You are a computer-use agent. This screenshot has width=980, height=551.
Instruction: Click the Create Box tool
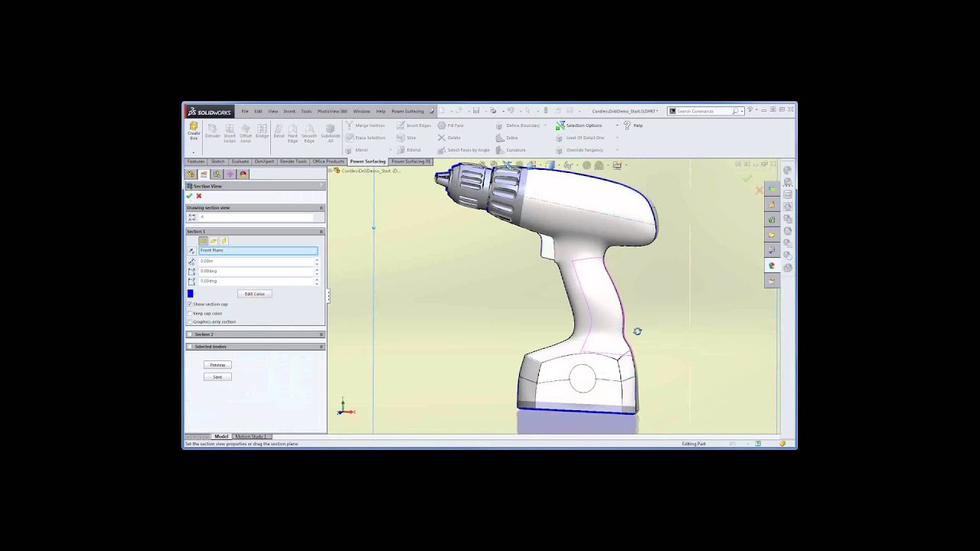click(194, 132)
